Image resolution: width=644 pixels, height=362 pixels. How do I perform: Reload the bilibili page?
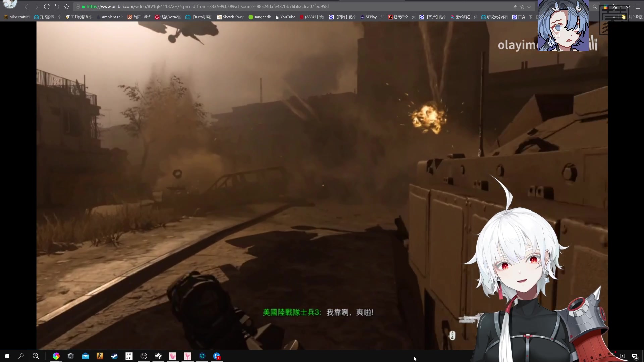[x=47, y=7]
